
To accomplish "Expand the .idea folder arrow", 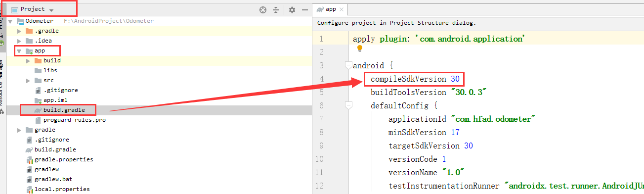I will coord(19,41).
